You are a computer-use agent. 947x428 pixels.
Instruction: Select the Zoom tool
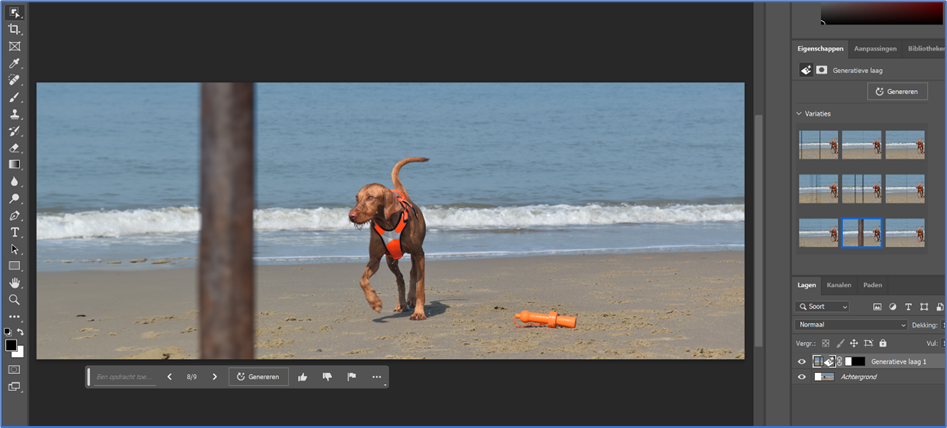[14, 299]
